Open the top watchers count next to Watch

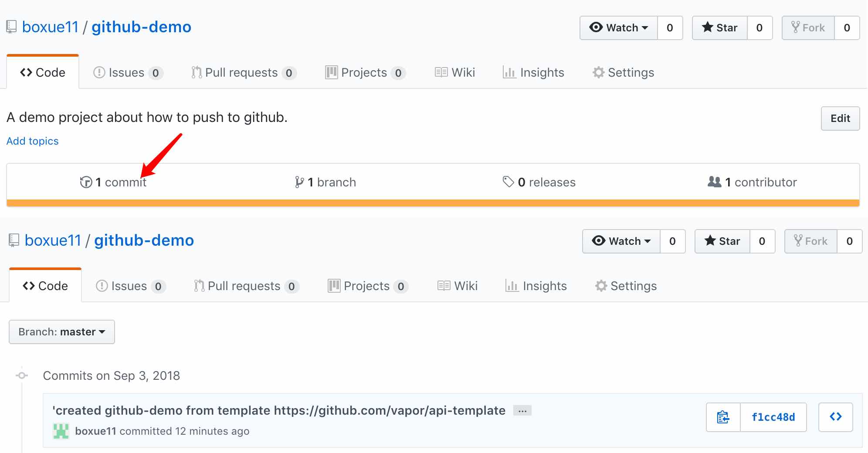[x=670, y=28]
